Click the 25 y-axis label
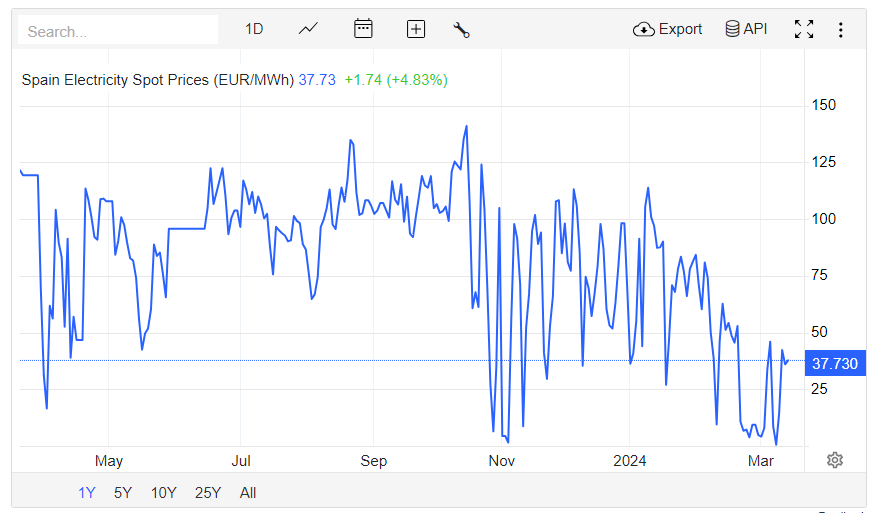This screenshot has height=513, width=873. 819,389
